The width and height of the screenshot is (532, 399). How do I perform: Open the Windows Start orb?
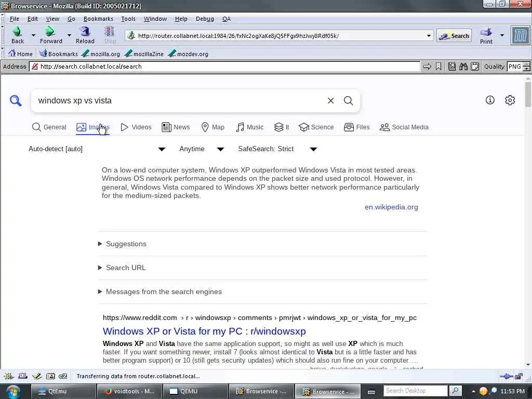pos(12,392)
